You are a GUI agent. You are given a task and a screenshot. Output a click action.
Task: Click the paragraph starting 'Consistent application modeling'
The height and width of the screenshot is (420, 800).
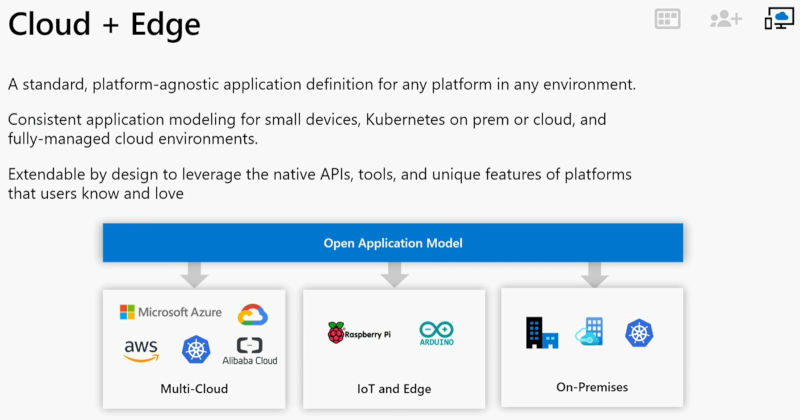click(307, 129)
